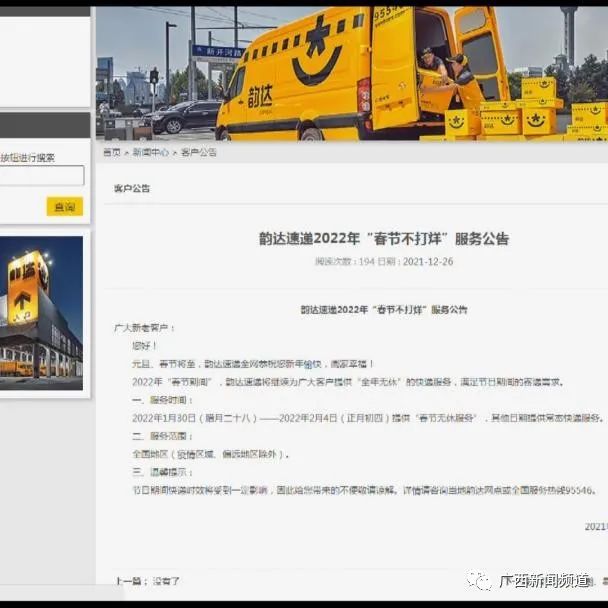The width and height of the screenshot is (608, 608).
Task: Click the bold subtitle above 广大新老客户
Action: click(384, 310)
